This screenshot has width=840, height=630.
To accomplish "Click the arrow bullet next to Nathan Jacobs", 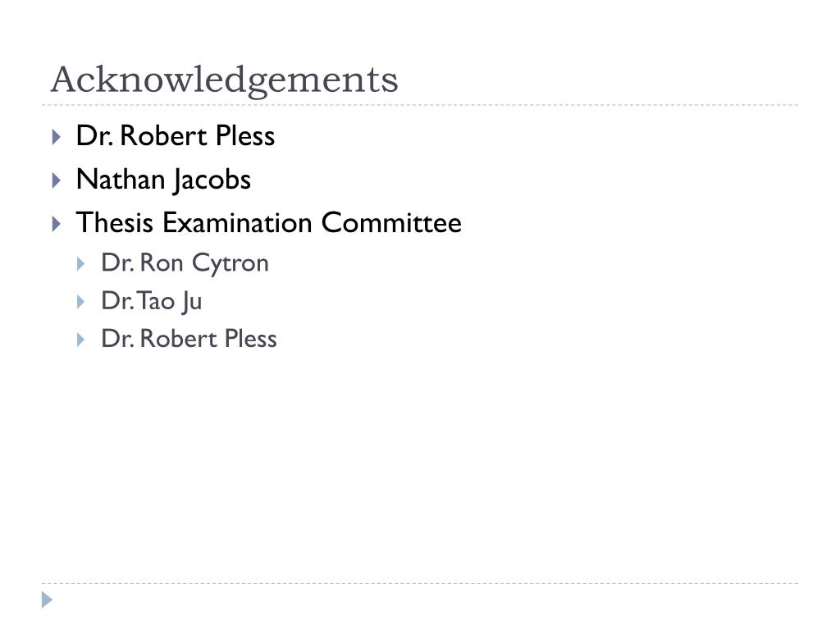I will tap(56, 180).
